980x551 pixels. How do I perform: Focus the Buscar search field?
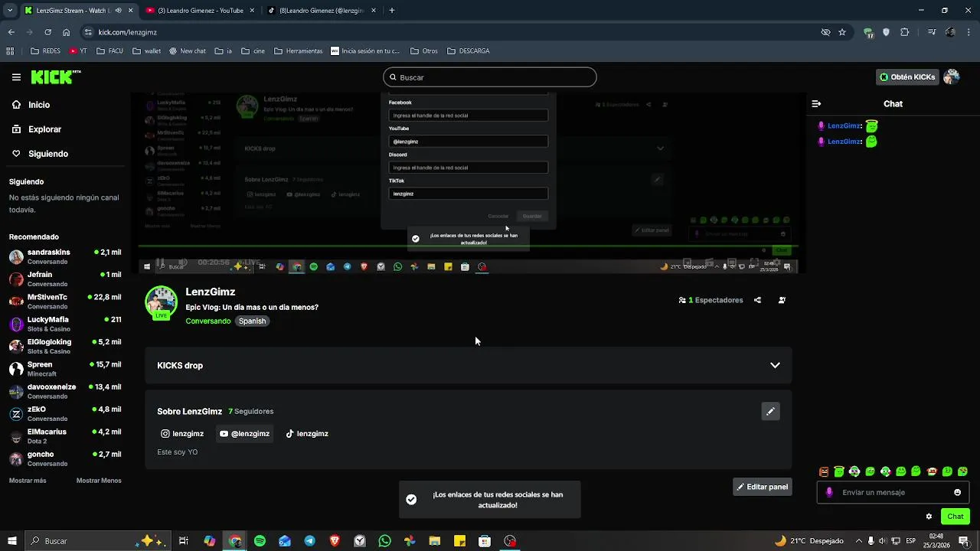pos(489,77)
